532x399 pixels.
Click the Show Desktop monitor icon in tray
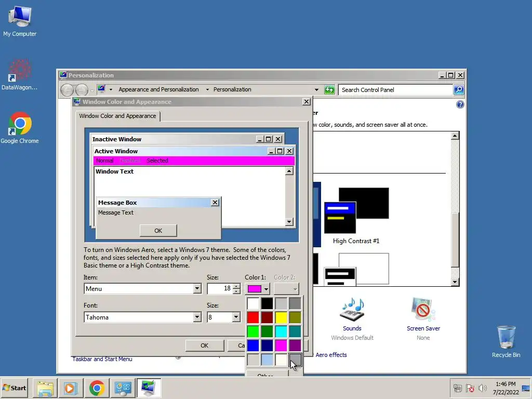click(x=526, y=388)
